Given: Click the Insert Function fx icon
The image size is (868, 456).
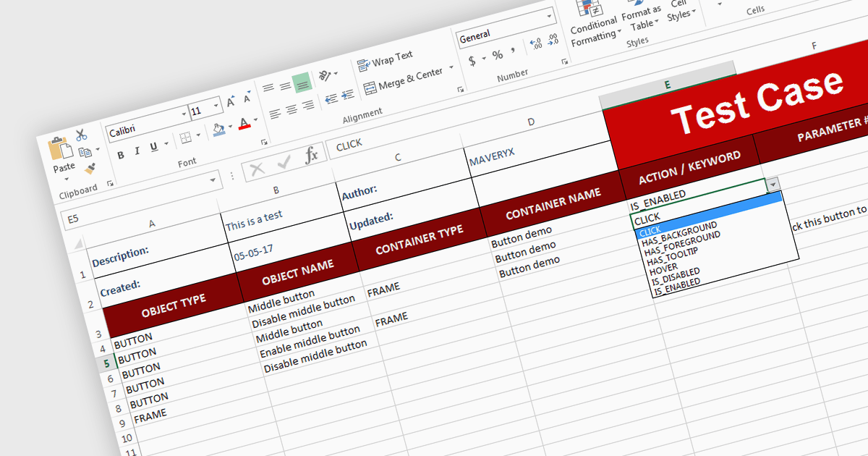Looking at the screenshot, I should pyautogui.click(x=311, y=156).
